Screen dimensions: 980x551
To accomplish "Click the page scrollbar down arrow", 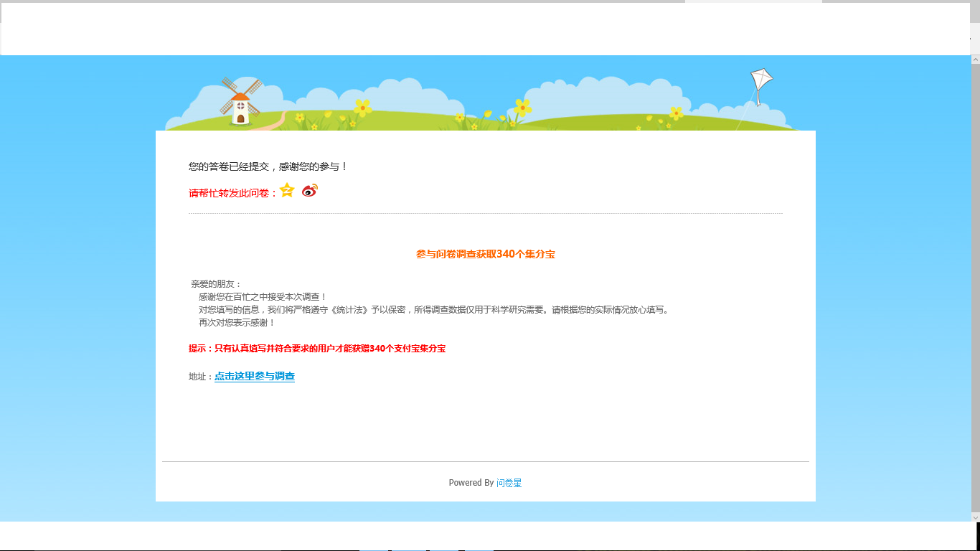I will pos(975,517).
